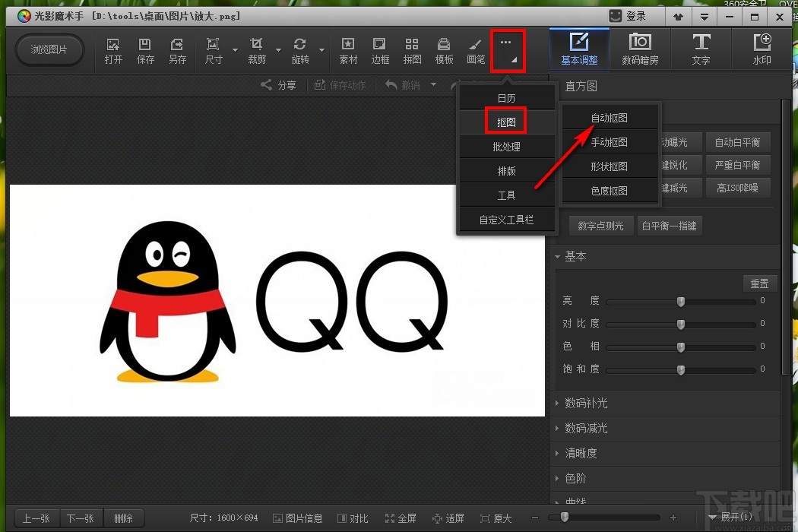The image size is (798, 532).
Task: Fit image with 适屏
Action: tap(448, 518)
